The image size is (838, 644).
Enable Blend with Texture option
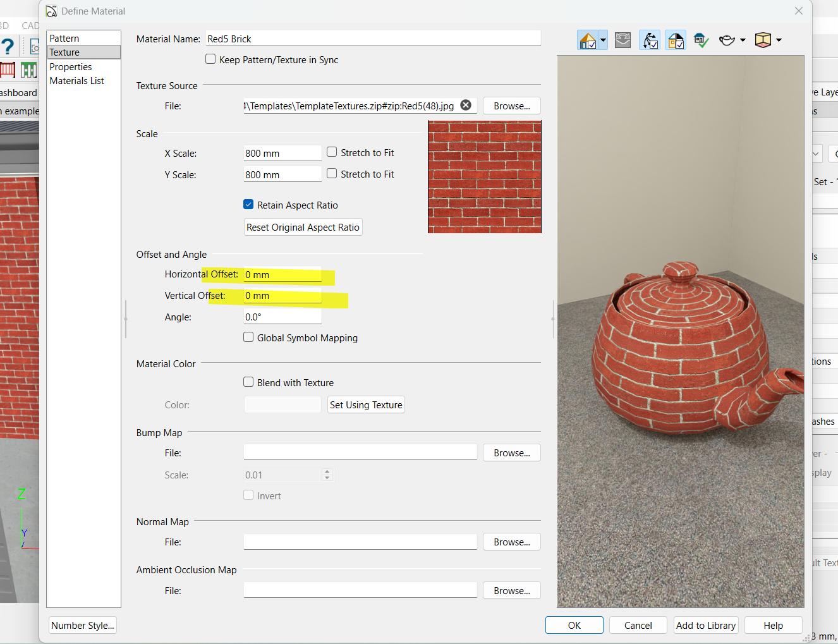point(248,382)
